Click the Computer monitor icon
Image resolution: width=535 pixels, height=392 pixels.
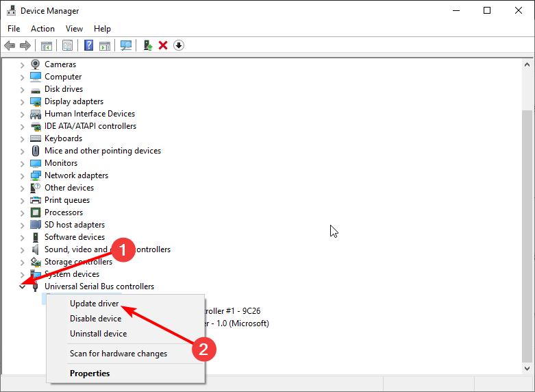point(36,77)
